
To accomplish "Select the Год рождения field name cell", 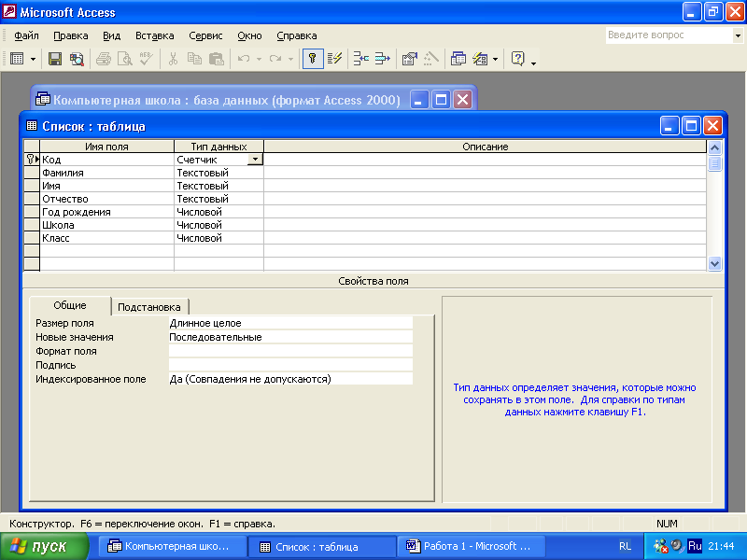I will coord(107,212).
